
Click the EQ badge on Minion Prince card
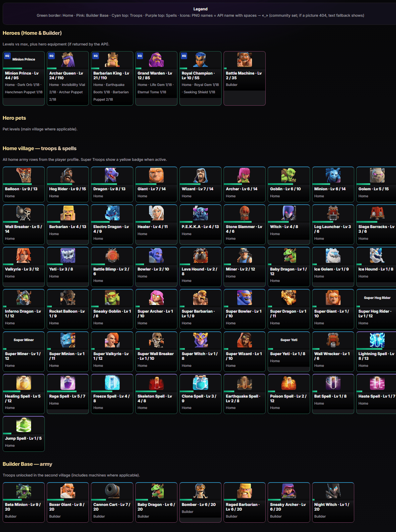[7, 56]
